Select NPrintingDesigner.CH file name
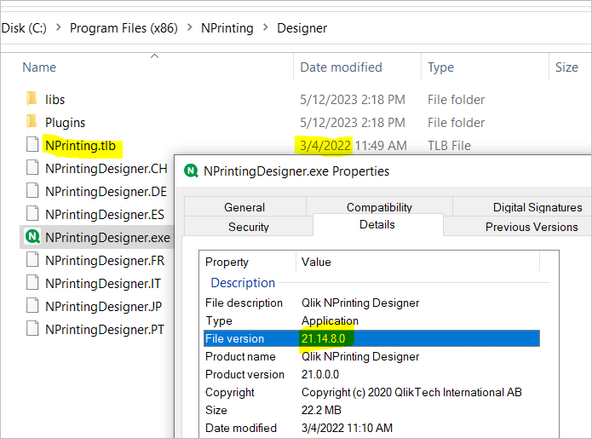This screenshot has height=439, width=592. pos(106,168)
